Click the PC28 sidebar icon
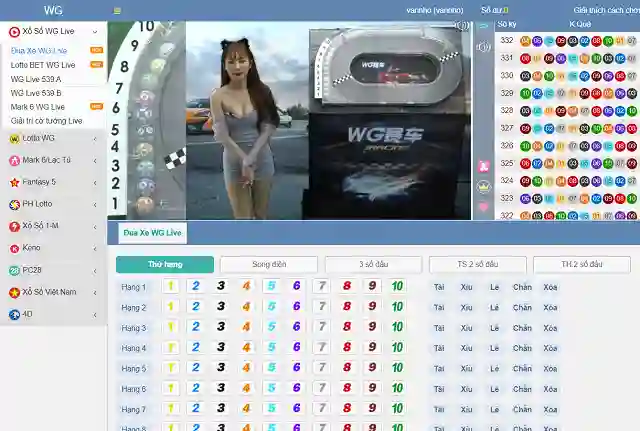 click(x=15, y=271)
